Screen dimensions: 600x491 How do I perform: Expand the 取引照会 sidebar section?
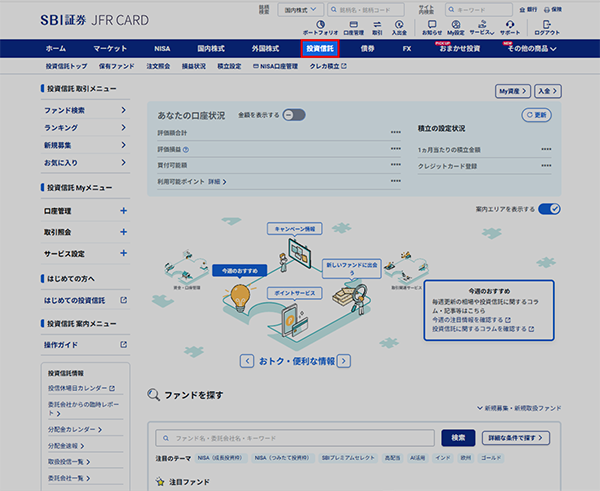(x=123, y=233)
